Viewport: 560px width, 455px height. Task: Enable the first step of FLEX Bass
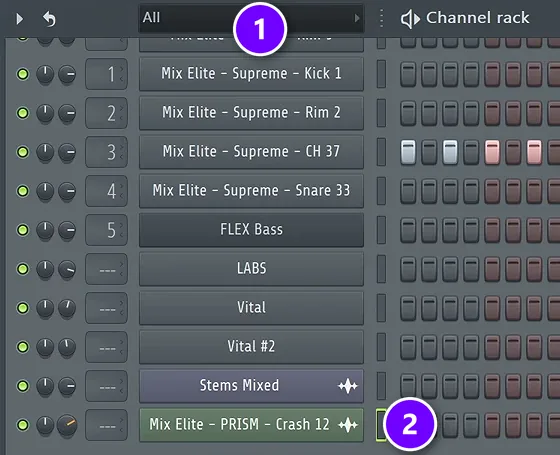[x=408, y=230]
